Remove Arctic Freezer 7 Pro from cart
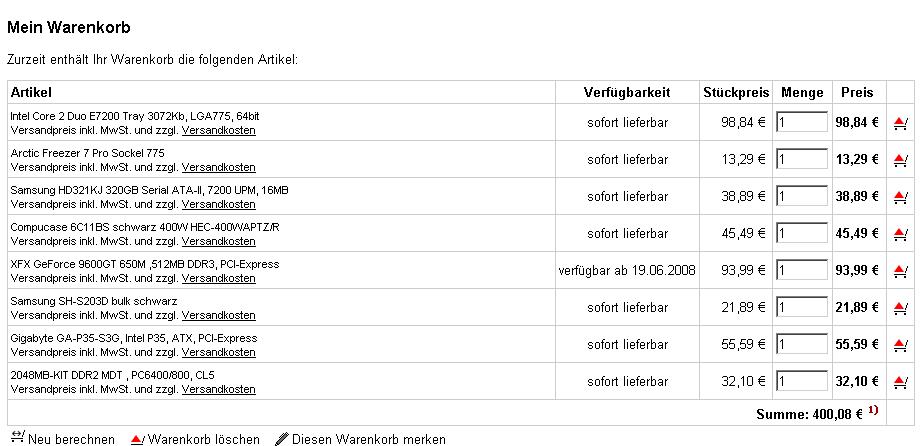Viewport: 923px width, 446px height. point(900,159)
